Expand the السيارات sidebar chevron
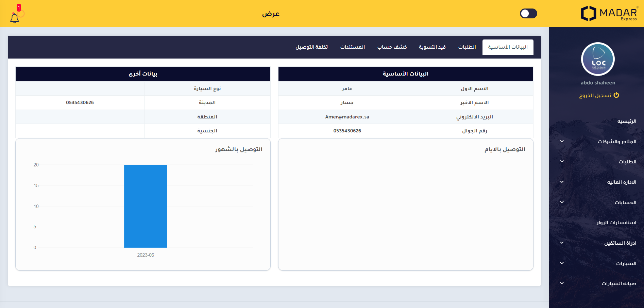 tap(562, 263)
